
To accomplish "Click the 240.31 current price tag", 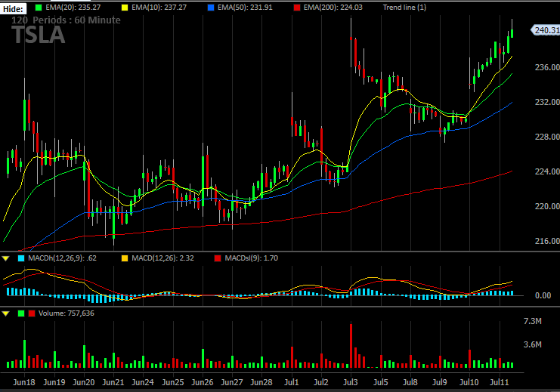I will pyautogui.click(x=546, y=30).
